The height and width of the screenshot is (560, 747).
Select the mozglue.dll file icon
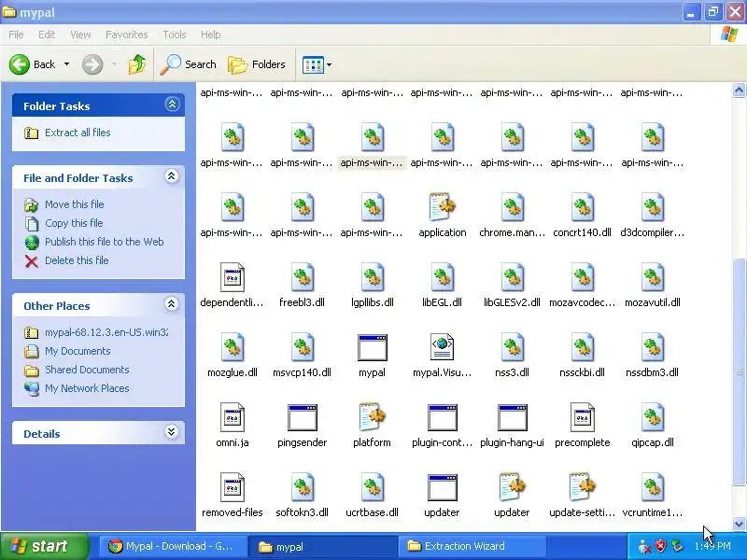[232, 347]
